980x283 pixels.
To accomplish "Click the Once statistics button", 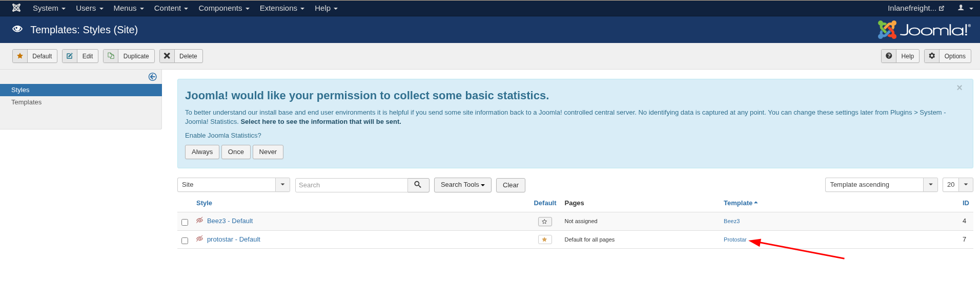I will pyautogui.click(x=236, y=152).
